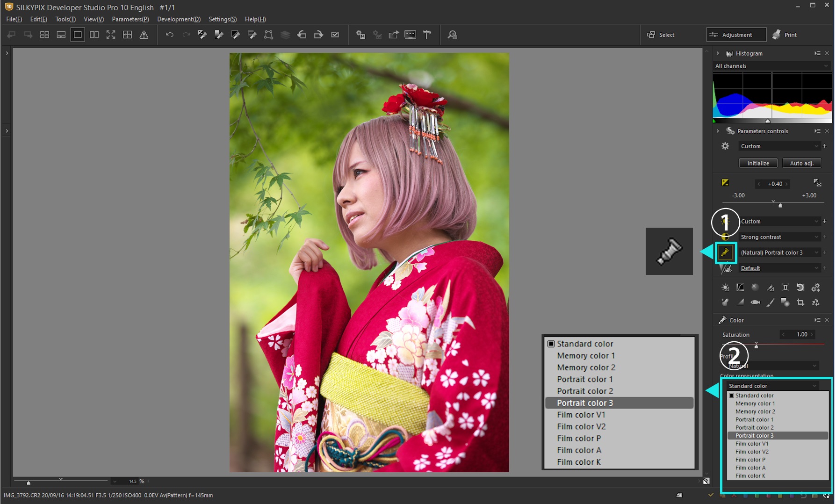
Task: Select the crop trimming tool icon
Action: pos(800,302)
